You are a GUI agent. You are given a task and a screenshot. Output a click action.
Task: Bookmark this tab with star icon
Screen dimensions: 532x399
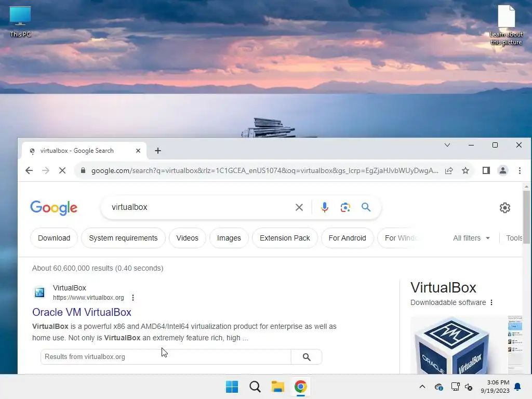(x=465, y=170)
